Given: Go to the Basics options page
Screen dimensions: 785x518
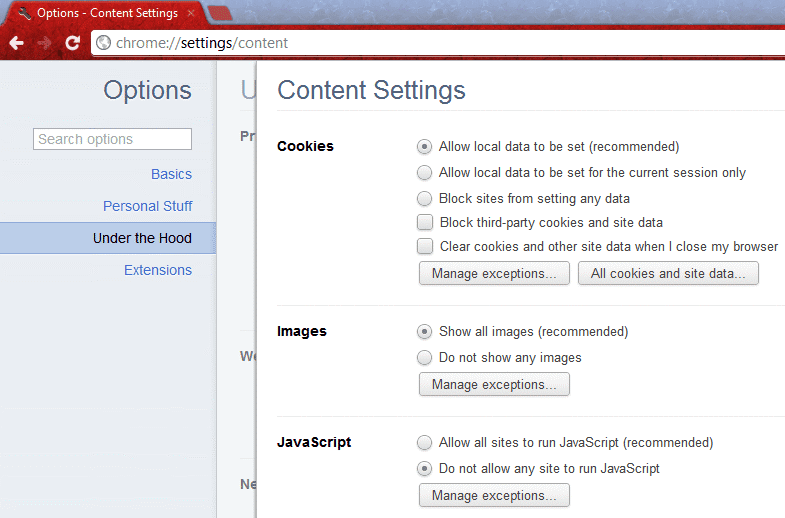Looking at the screenshot, I should pos(171,174).
